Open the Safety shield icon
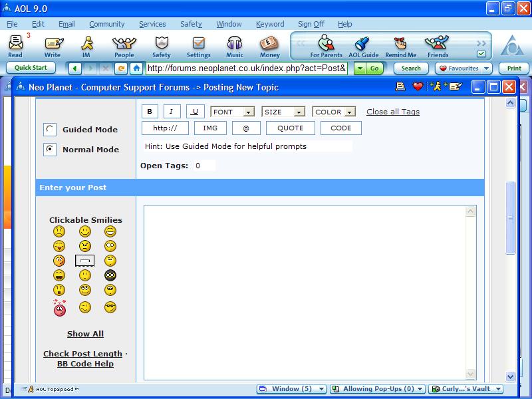The width and height of the screenshot is (532, 399). click(162, 46)
